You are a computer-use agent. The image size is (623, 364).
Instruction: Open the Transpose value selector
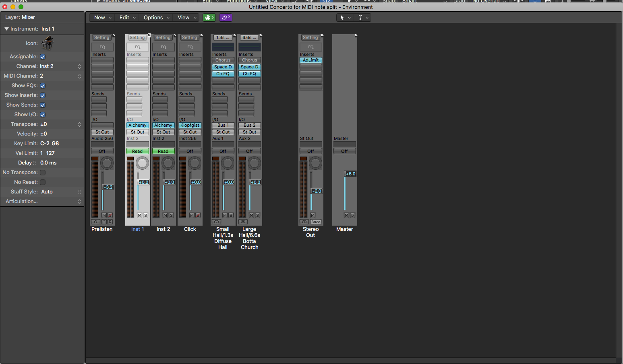(x=60, y=124)
